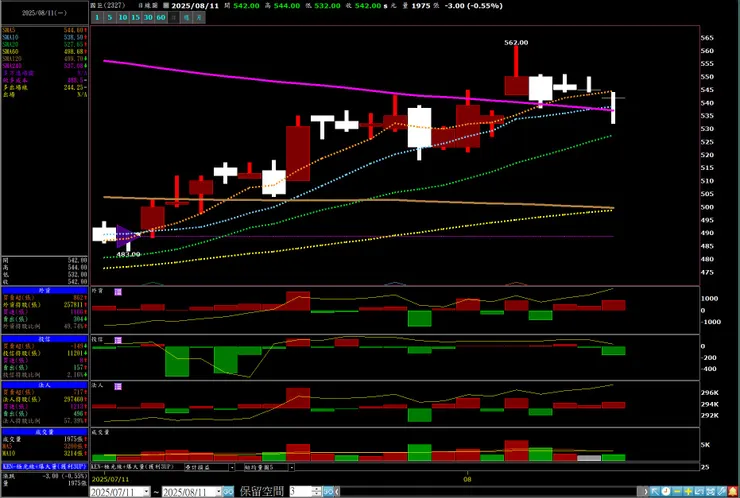The width and height of the screenshot is (740, 498).
Task: Click the yellow plus zoom-in icon
Action: click(x=689, y=491)
